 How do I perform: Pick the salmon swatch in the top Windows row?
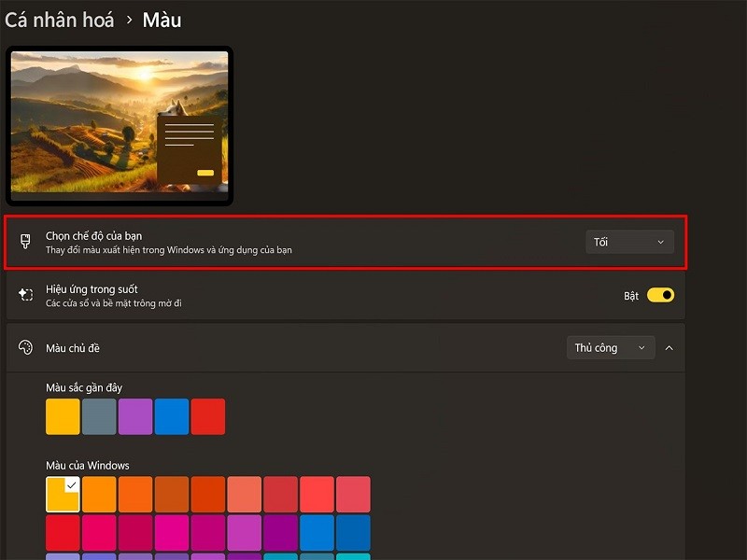coord(244,494)
